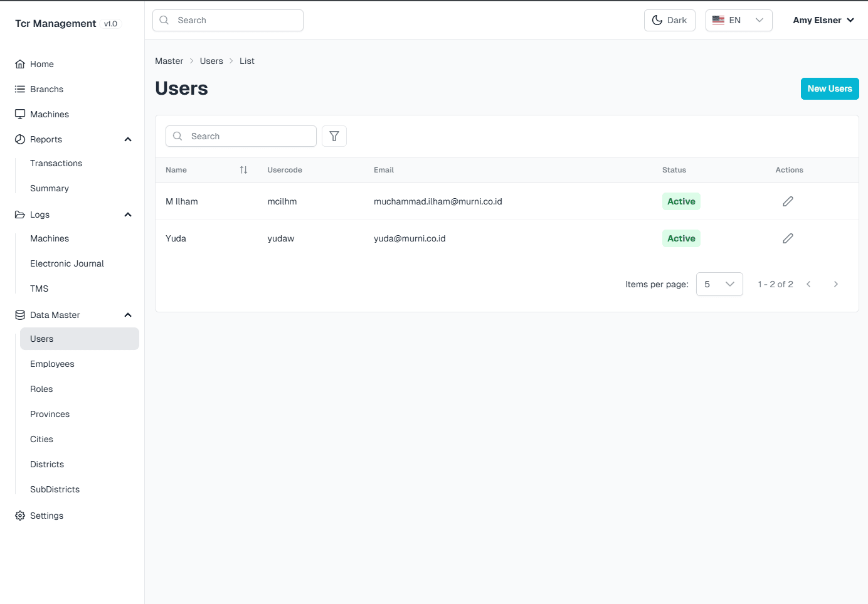Screen dimensions: 868x604
Task: Collapse the Reports menu chevron
Action: pos(128,139)
